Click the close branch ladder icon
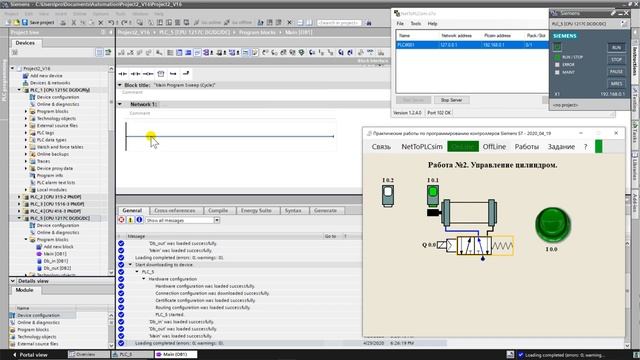This screenshot has width=640, height=360. click(x=186, y=73)
